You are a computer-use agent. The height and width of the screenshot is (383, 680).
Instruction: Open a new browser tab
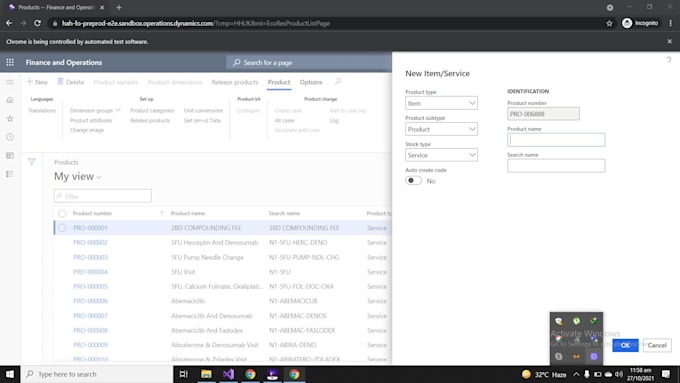[x=119, y=7]
